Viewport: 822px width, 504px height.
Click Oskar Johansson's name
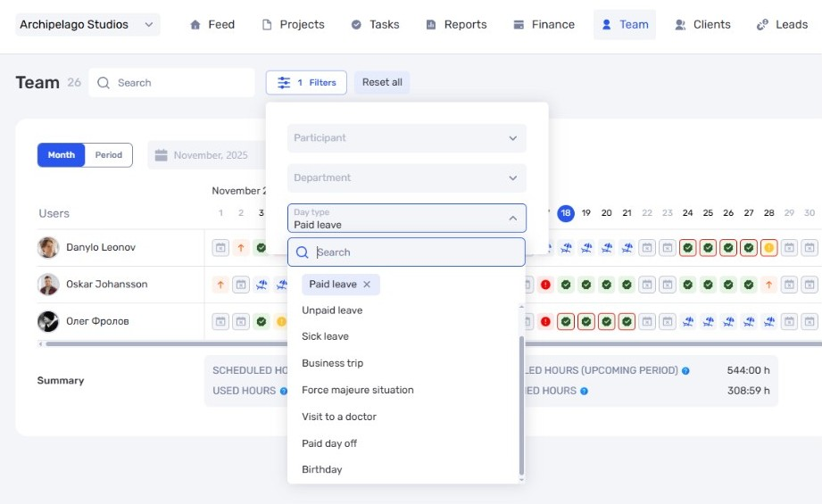(x=107, y=284)
